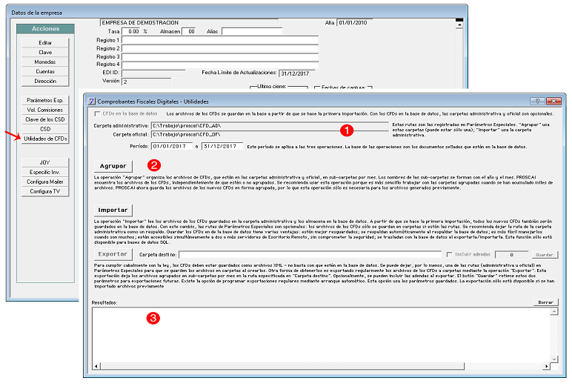
Task: Close the Comprobantes Fiscales Digitales window
Action: (x=554, y=101)
